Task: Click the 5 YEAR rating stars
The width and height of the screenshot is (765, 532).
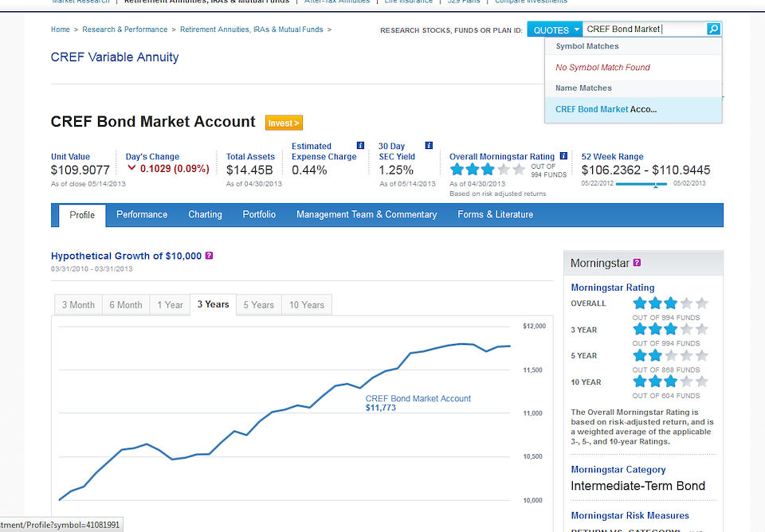Action: click(x=670, y=355)
